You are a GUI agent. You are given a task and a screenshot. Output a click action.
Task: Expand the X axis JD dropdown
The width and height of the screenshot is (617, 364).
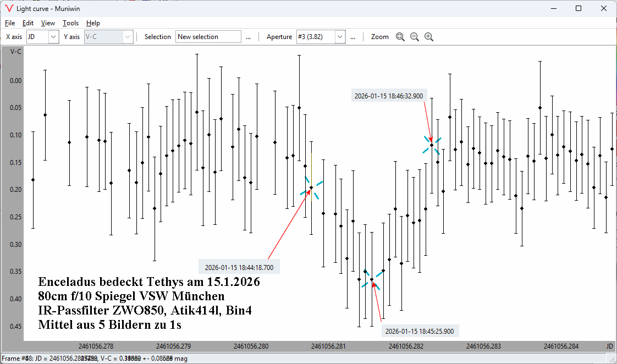point(53,37)
